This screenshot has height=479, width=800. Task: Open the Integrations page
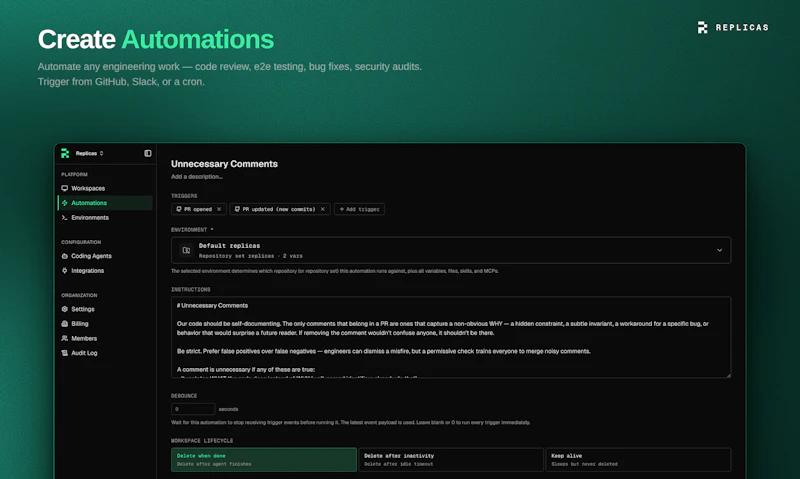(x=105, y=270)
